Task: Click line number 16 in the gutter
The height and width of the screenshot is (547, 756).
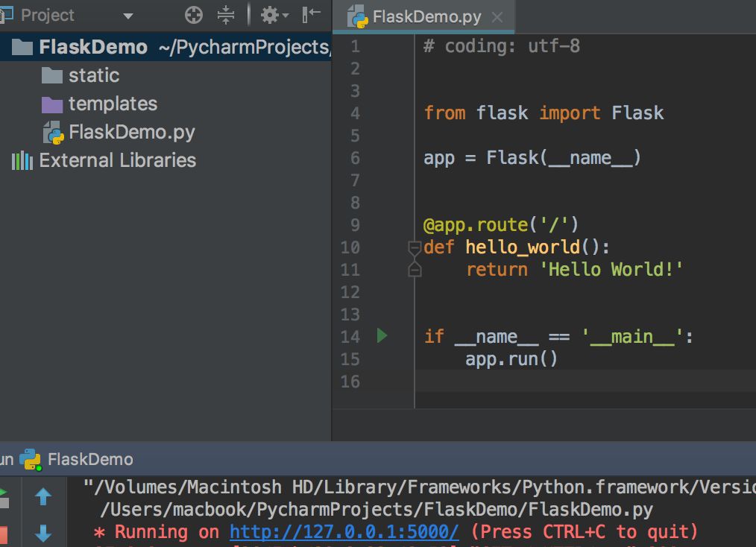Action: (x=350, y=382)
